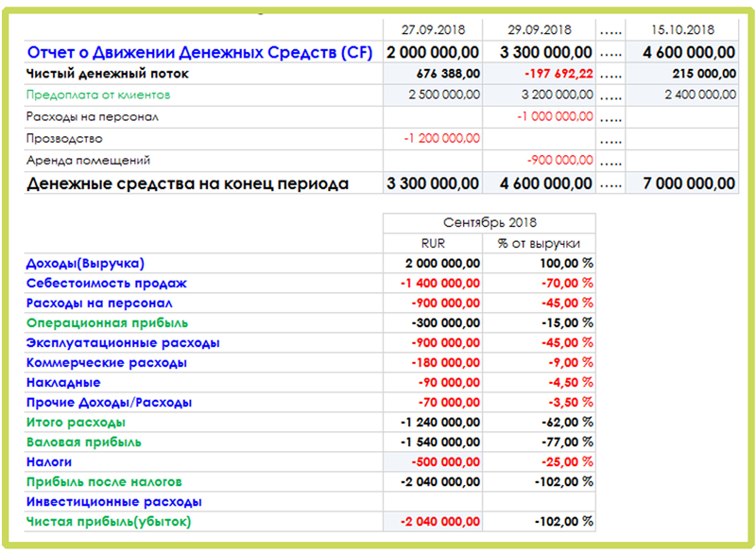Select the -25,00 % cell
Screen dimensions: 756x555
[539, 462]
